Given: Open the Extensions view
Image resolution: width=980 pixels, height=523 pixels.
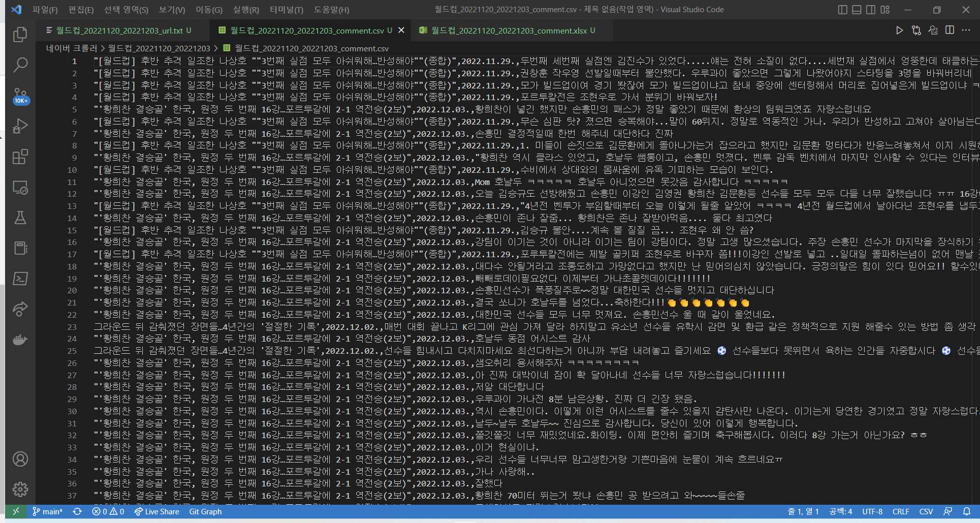Looking at the screenshot, I should tap(20, 157).
